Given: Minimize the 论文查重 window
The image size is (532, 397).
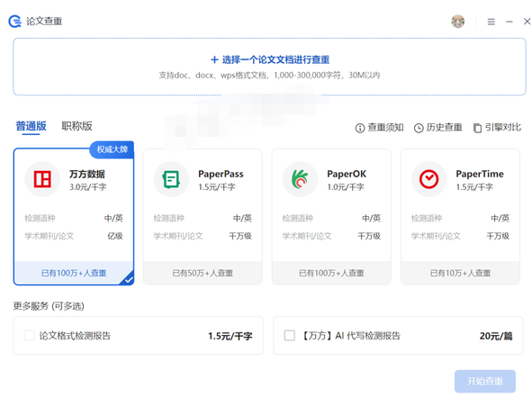Looking at the screenshot, I should (509, 22).
